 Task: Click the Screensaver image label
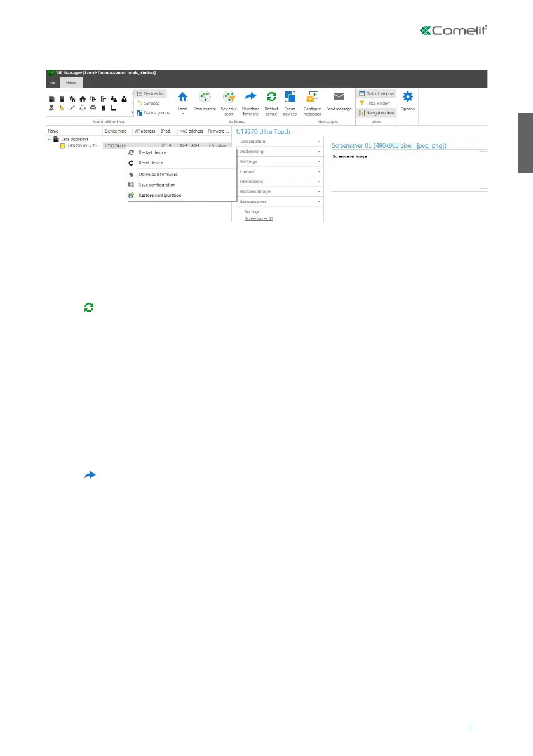[x=349, y=157]
